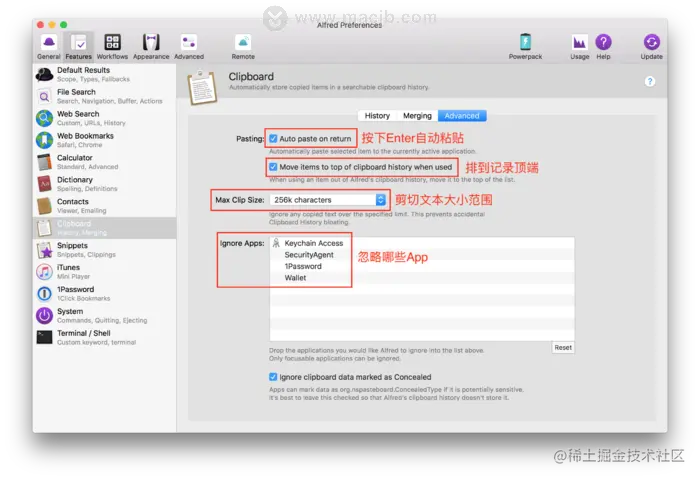Select Contacts icon in sidebar
700x479 pixels.
44,206
